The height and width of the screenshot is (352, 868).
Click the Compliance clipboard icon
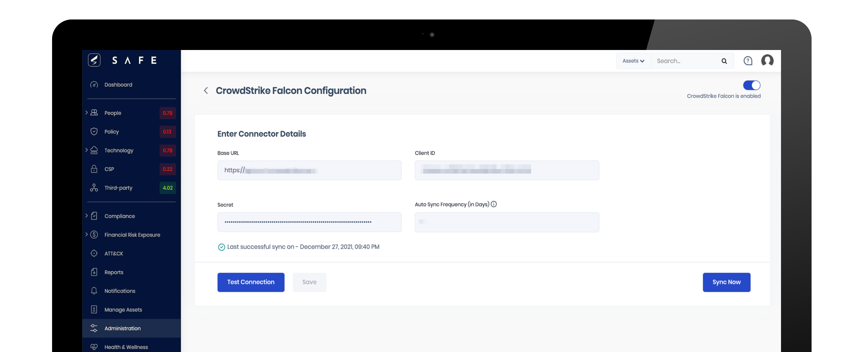94,216
